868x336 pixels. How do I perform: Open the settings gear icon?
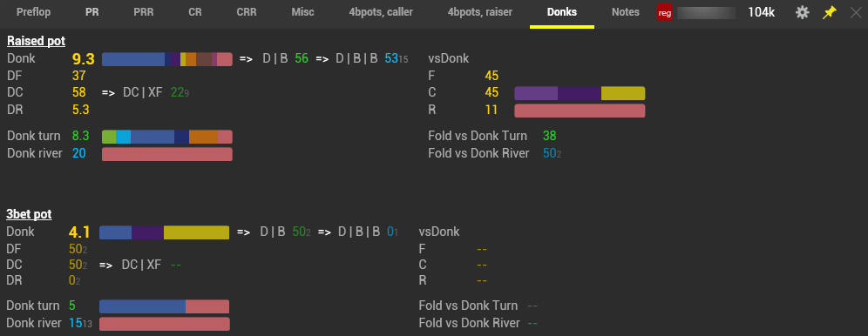(x=802, y=13)
